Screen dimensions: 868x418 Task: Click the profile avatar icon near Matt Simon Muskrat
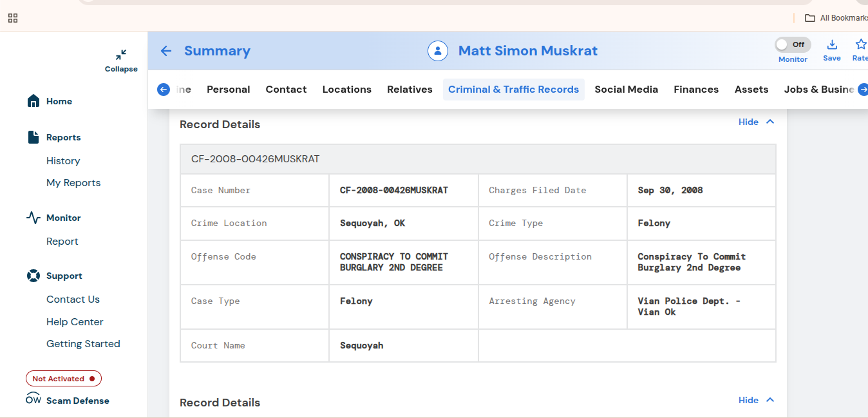(438, 51)
